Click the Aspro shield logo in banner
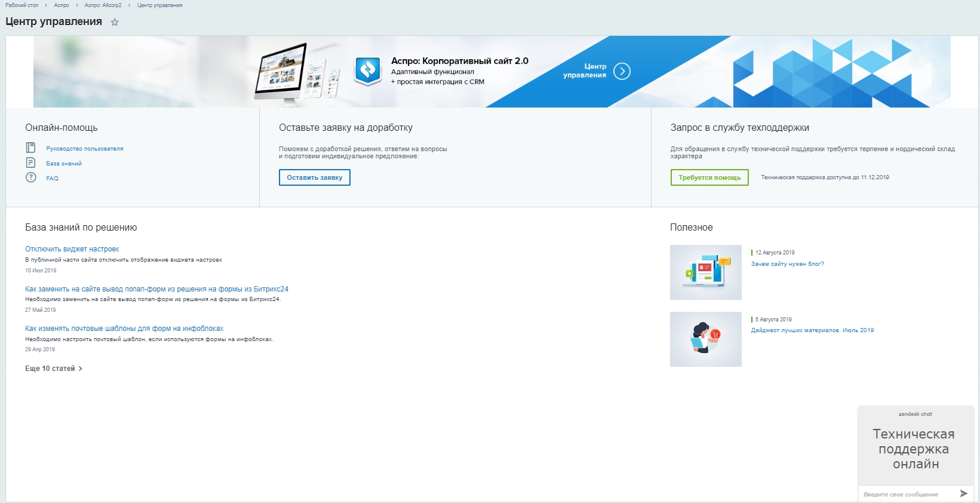Viewport: 980px width, 503px height. tap(368, 71)
